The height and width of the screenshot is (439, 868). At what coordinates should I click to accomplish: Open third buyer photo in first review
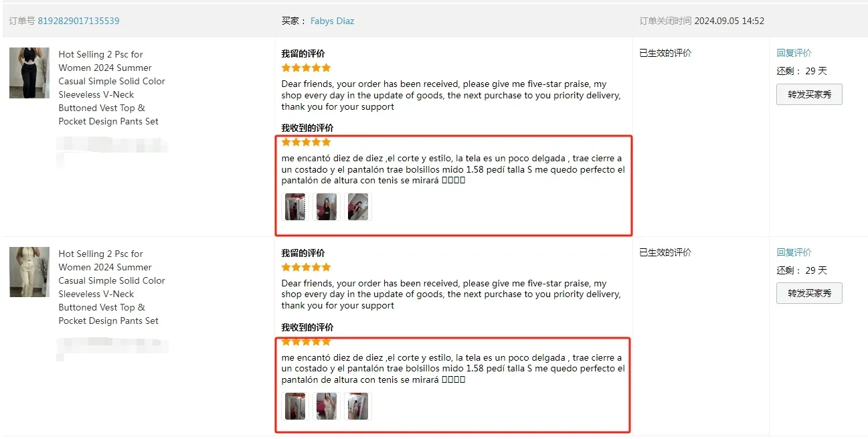point(358,207)
